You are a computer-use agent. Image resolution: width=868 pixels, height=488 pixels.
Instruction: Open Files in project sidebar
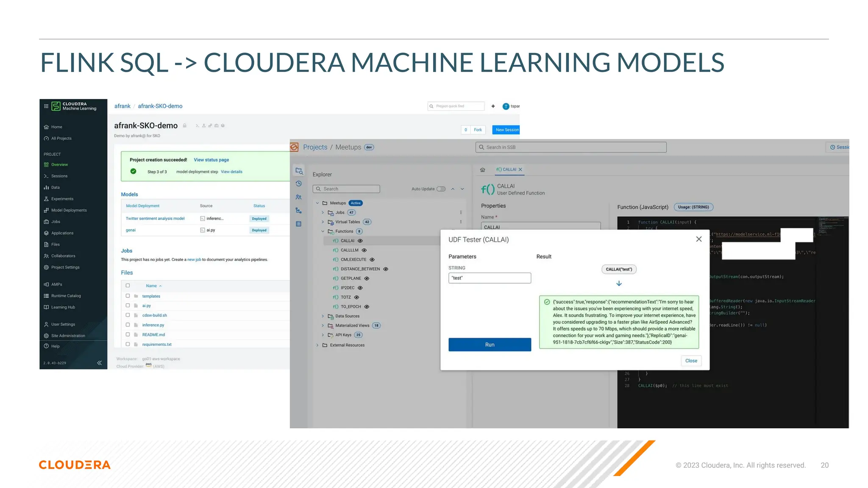click(x=52, y=245)
